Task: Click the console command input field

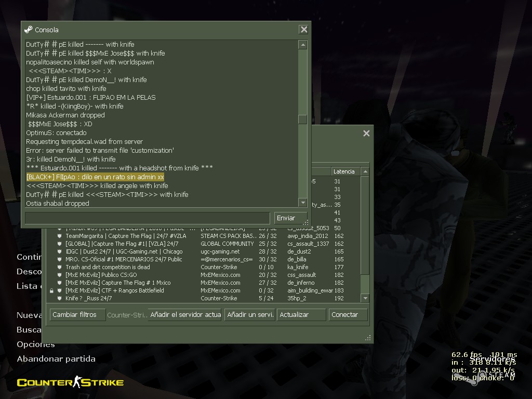Action: (147, 218)
